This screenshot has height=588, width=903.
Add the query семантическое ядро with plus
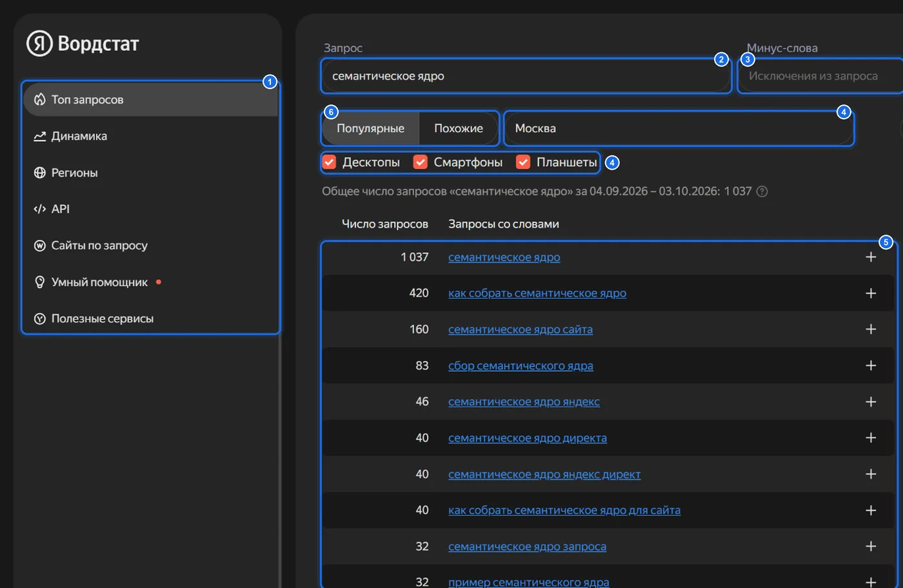point(871,257)
